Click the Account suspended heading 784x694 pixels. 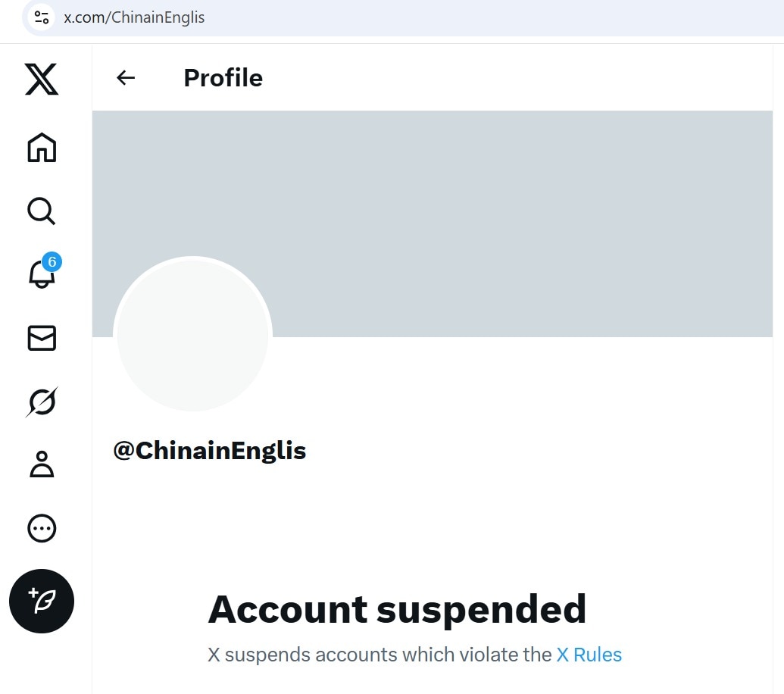[397, 609]
